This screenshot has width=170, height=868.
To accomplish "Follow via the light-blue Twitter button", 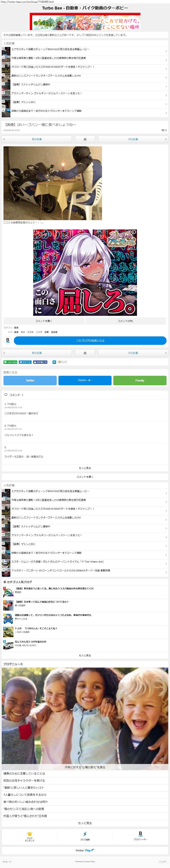I will coord(30,380).
